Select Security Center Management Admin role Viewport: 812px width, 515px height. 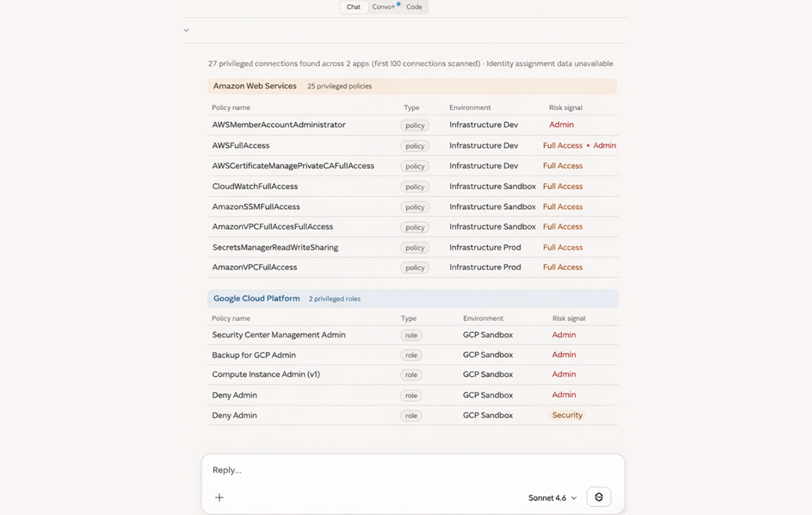point(278,335)
